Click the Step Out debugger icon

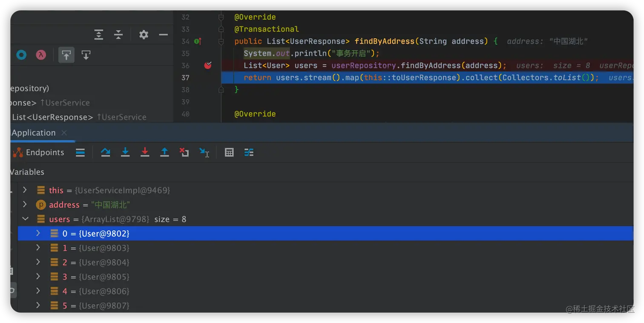click(164, 152)
